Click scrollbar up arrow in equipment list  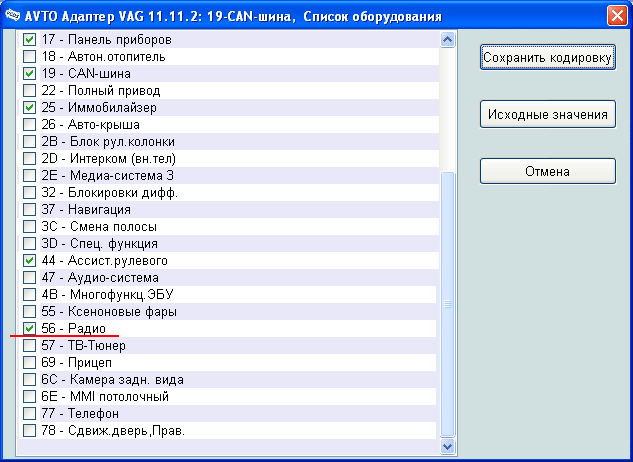448,39
